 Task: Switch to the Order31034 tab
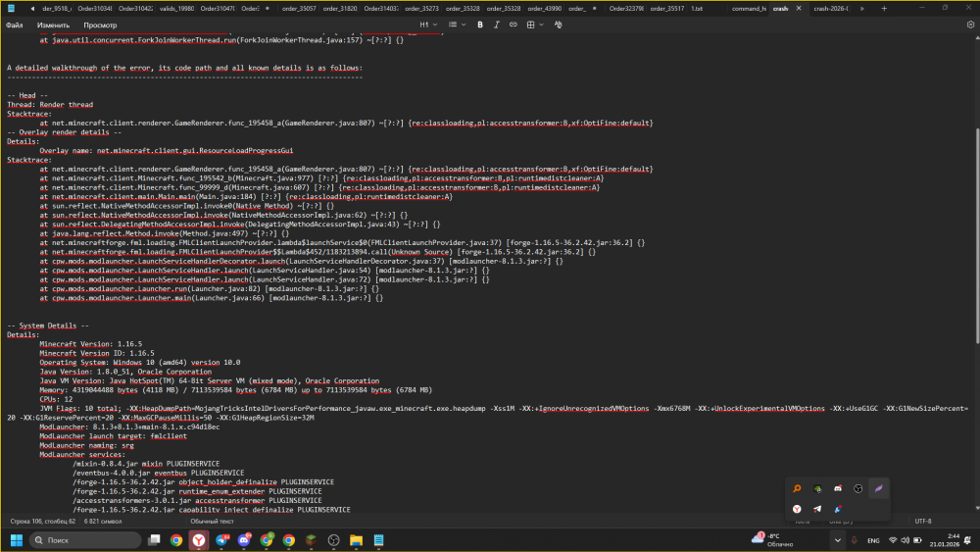pos(94,9)
